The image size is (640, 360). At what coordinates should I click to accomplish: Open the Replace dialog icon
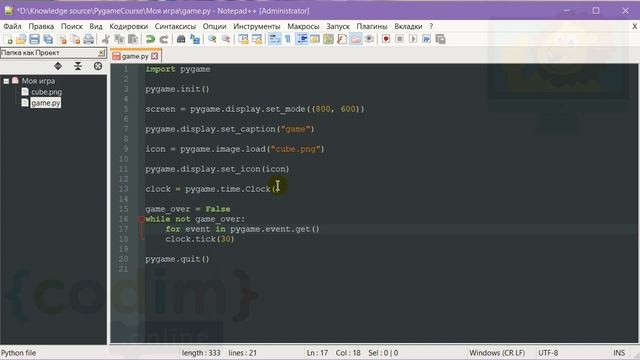195,39
